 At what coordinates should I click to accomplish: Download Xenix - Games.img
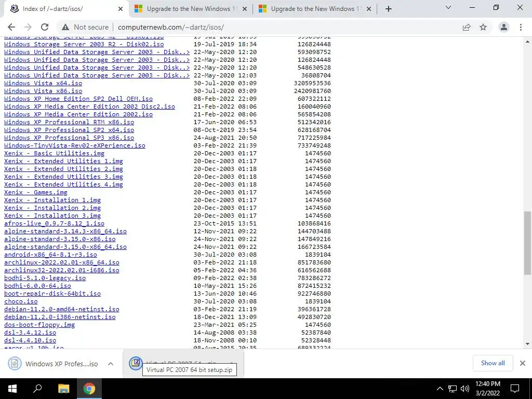[x=36, y=192]
